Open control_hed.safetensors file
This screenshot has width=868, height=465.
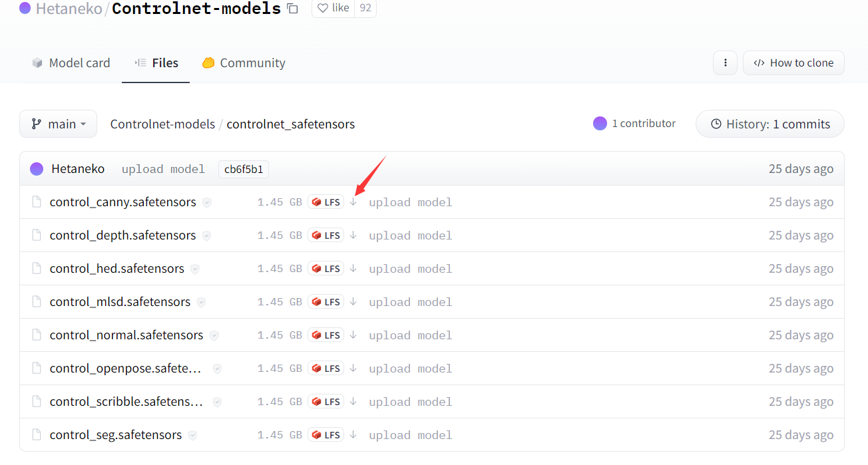pyautogui.click(x=117, y=269)
